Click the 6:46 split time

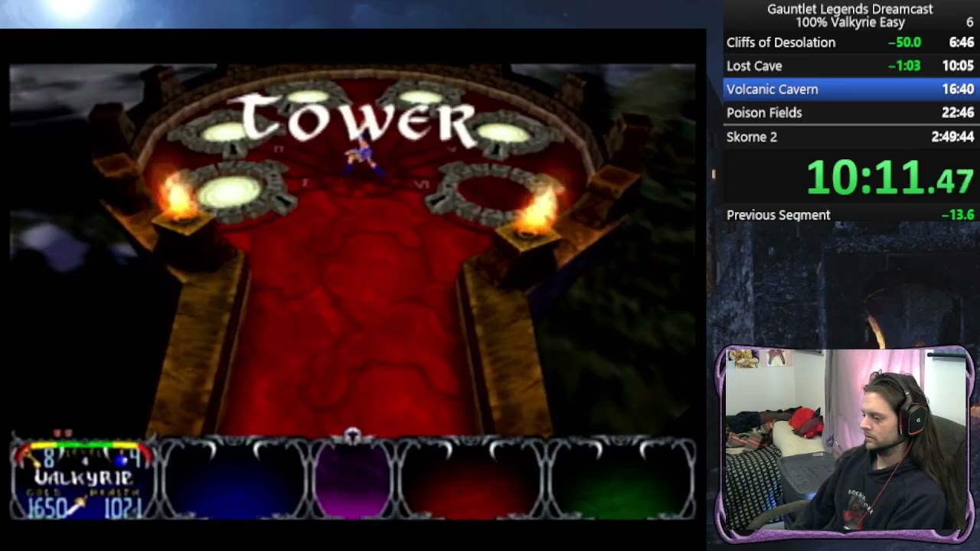pyautogui.click(x=961, y=43)
